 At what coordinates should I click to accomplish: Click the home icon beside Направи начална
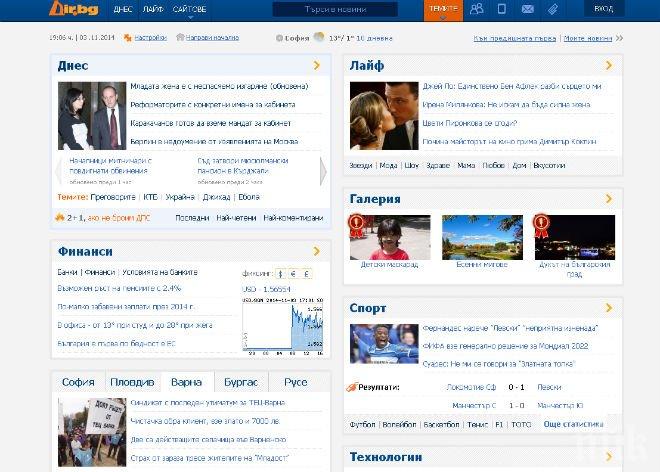point(180,37)
